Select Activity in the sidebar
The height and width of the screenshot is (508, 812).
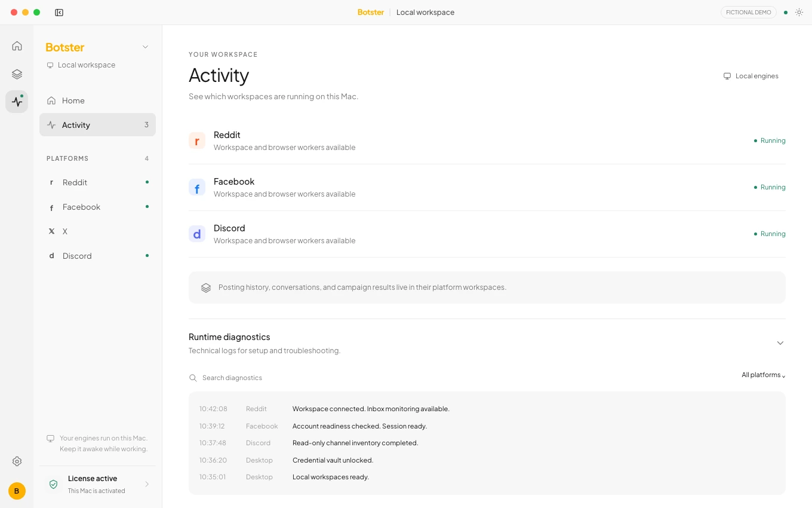pos(97,125)
